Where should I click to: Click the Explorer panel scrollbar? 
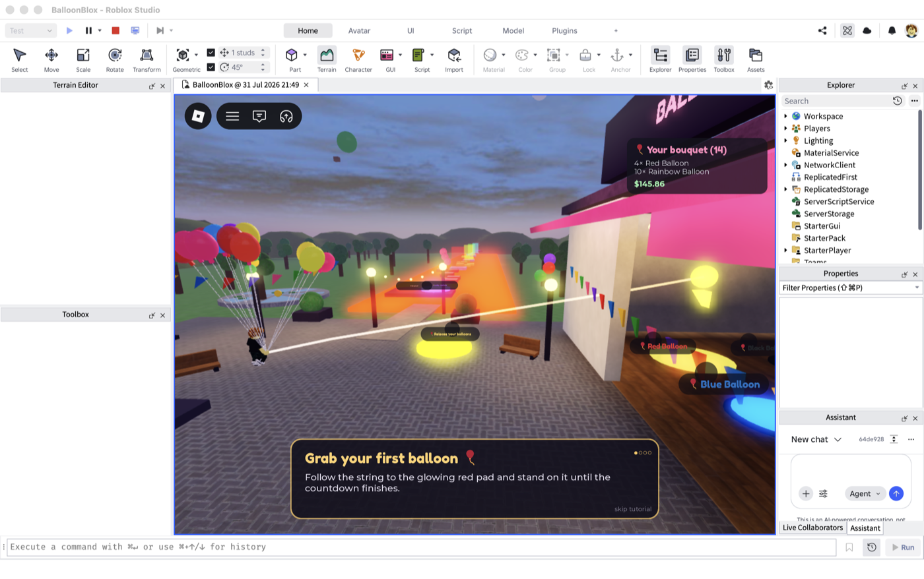coord(920,170)
